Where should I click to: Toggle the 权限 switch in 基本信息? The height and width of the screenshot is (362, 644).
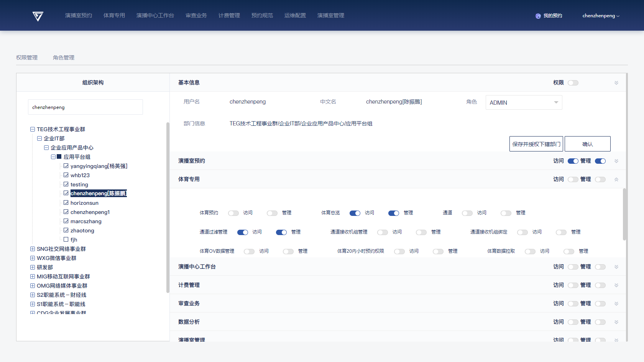click(x=573, y=83)
